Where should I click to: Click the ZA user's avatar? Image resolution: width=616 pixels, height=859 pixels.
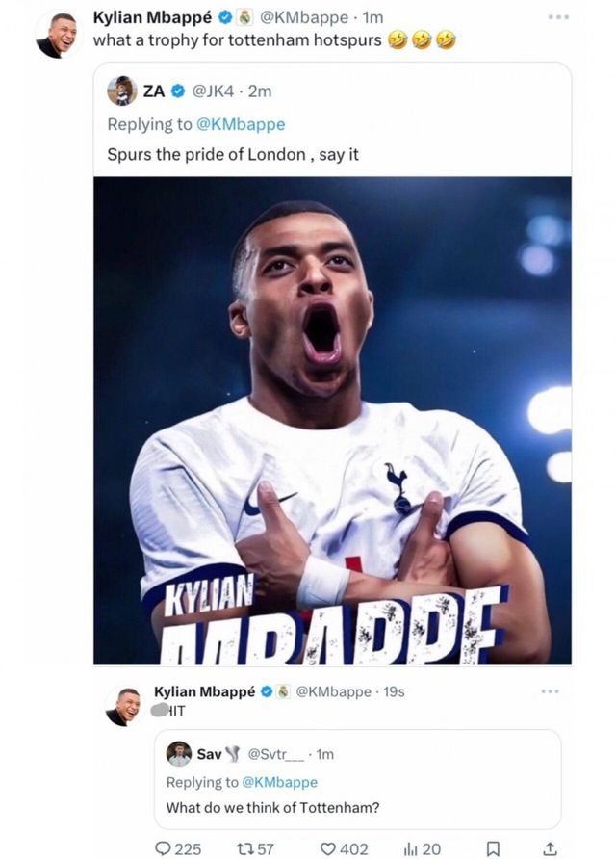(x=121, y=91)
